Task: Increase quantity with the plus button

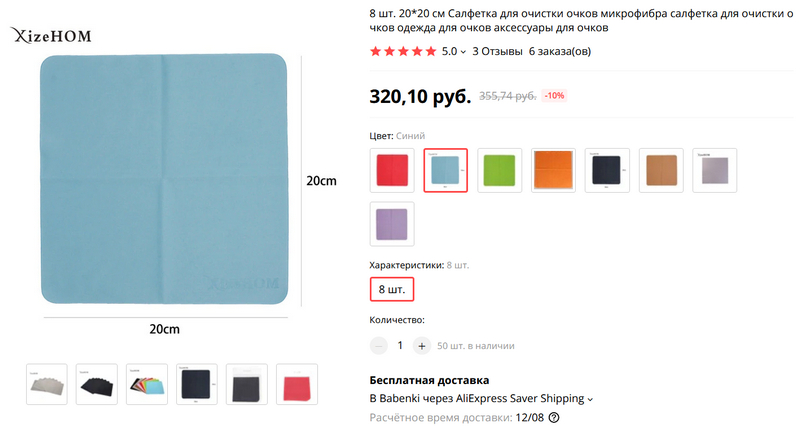Action: (421, 345)
